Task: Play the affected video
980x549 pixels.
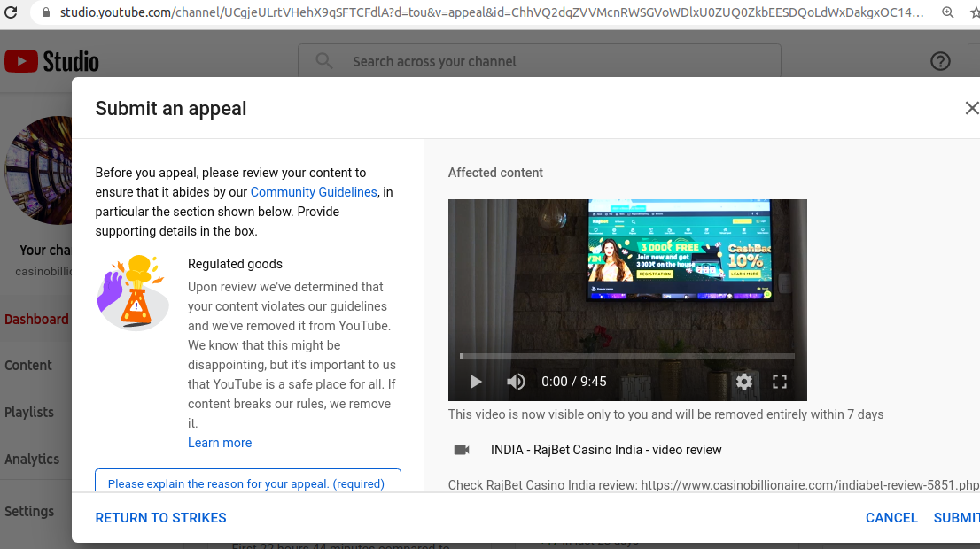Action: tap(476, 382)
